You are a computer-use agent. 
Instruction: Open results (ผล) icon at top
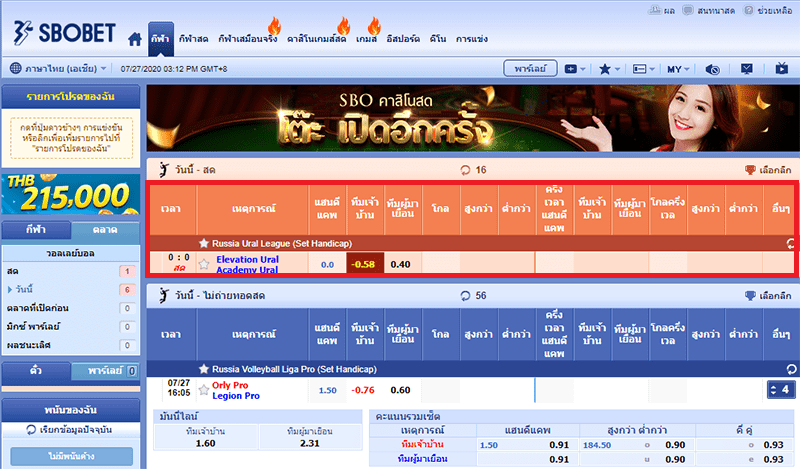coord(655,10)
